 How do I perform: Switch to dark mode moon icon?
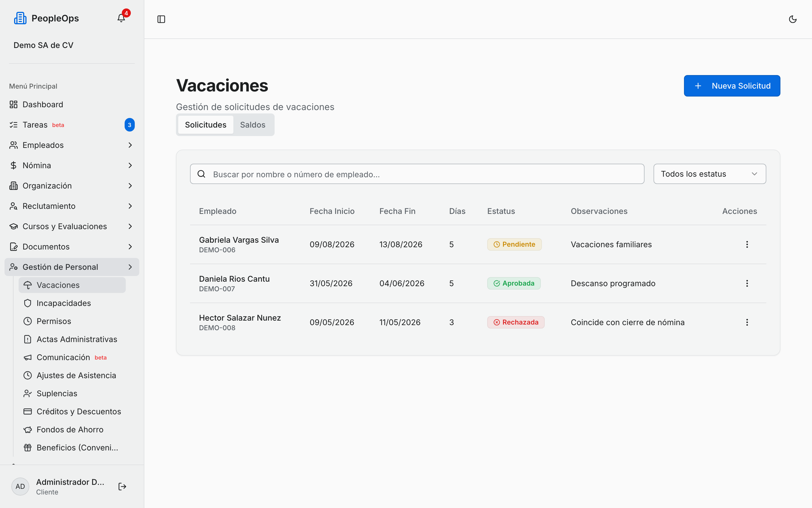click(793, 19)
